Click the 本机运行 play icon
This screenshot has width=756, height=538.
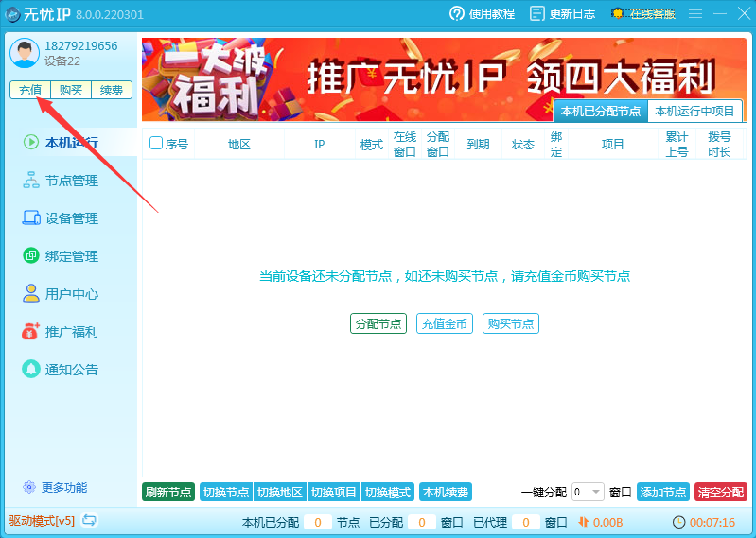pyautogui.click(x=31, y=142)
